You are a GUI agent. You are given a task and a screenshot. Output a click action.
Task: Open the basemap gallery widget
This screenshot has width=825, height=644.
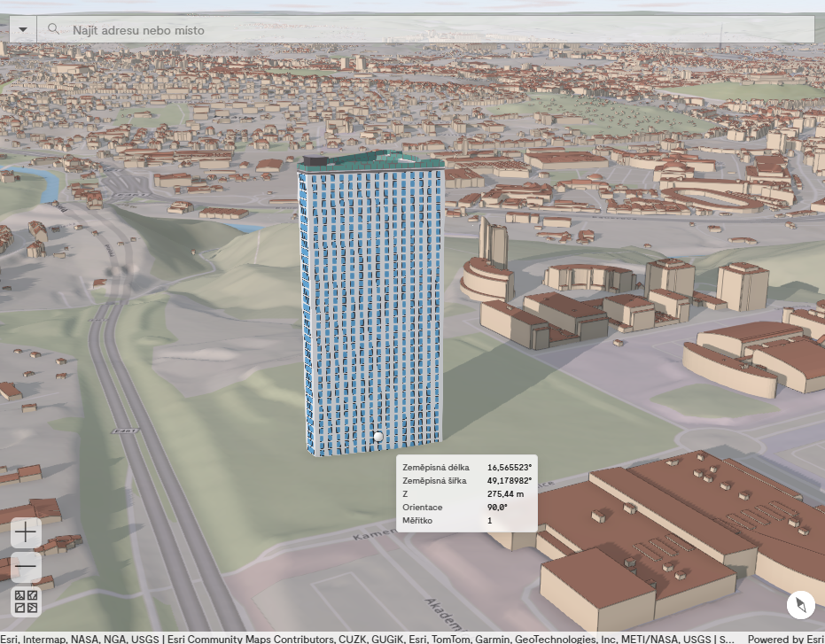pyautogui.click(x=26, y=602)
